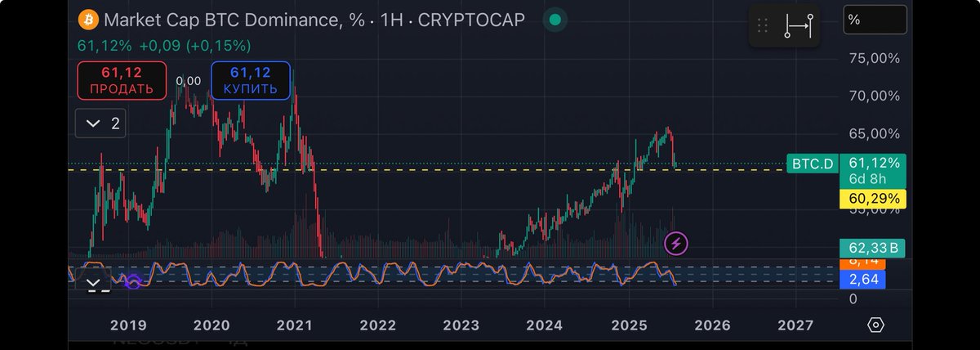This screenshot has height=350, width=980.
Task: Click the 65,00% price scale label
Action: click(874, 132)
